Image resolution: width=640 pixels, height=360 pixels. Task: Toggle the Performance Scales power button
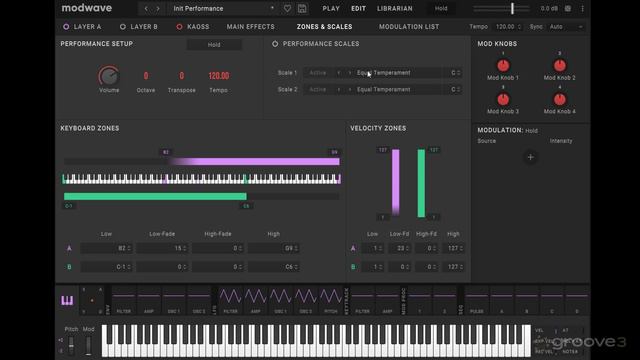[x=275, y=44]
